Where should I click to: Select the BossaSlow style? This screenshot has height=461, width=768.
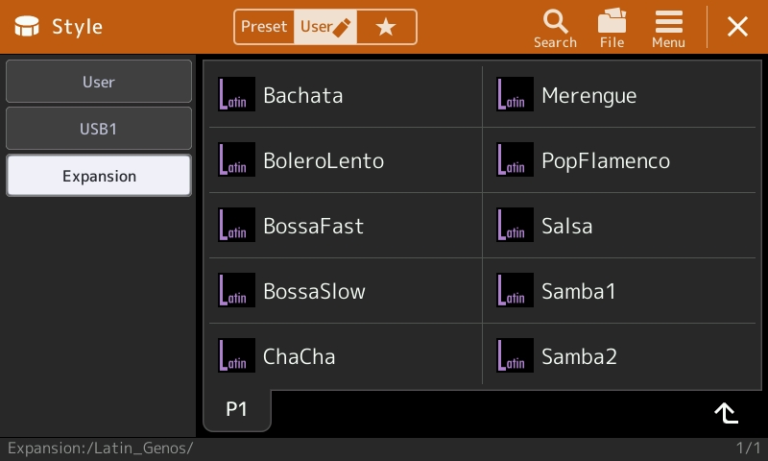coord(345,291)
